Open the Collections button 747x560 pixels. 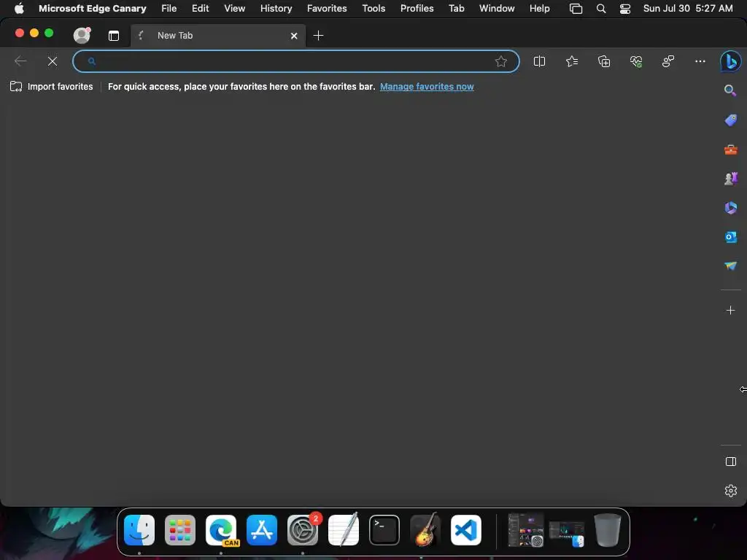(x=603, y=61)
